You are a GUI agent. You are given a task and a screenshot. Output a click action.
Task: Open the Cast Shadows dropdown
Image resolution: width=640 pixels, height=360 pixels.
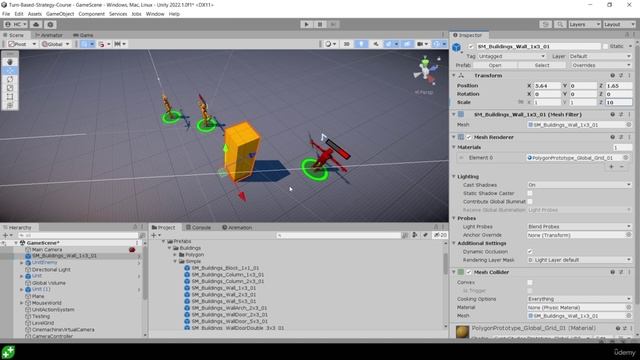pyautogui.click(x=579, y=185)
